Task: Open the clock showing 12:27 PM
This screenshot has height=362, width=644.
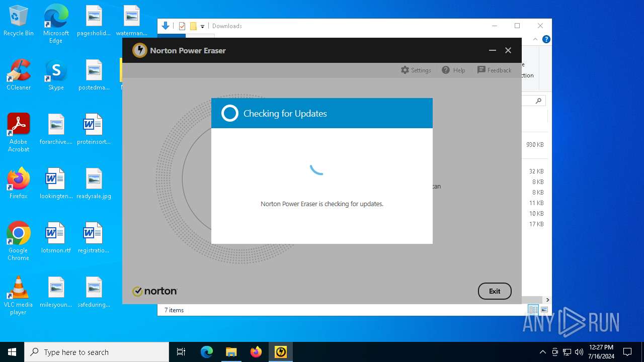Action: coord(601,352)
